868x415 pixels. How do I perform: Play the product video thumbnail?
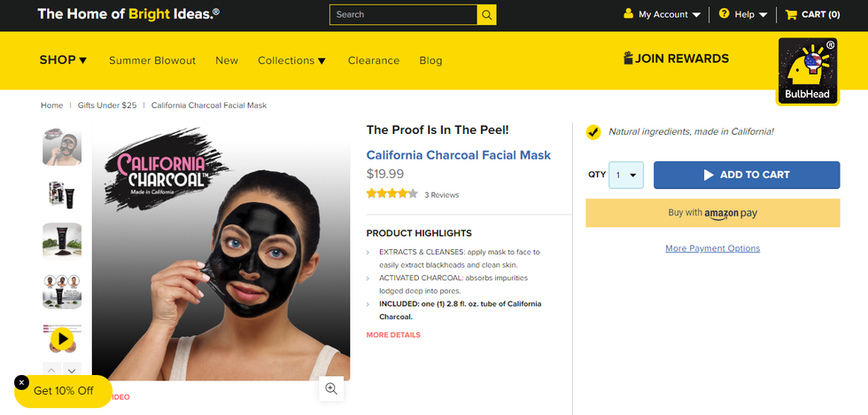[x=62, y=339]
